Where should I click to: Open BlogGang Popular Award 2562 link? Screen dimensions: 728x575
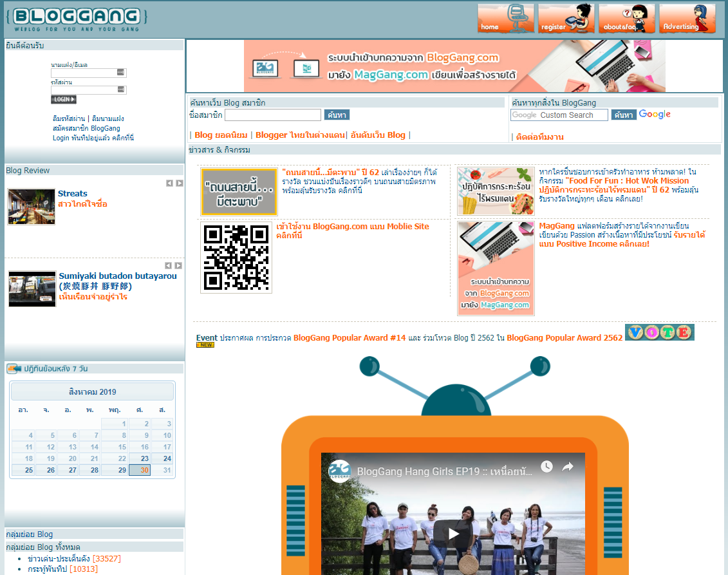(x=565, y=338)
